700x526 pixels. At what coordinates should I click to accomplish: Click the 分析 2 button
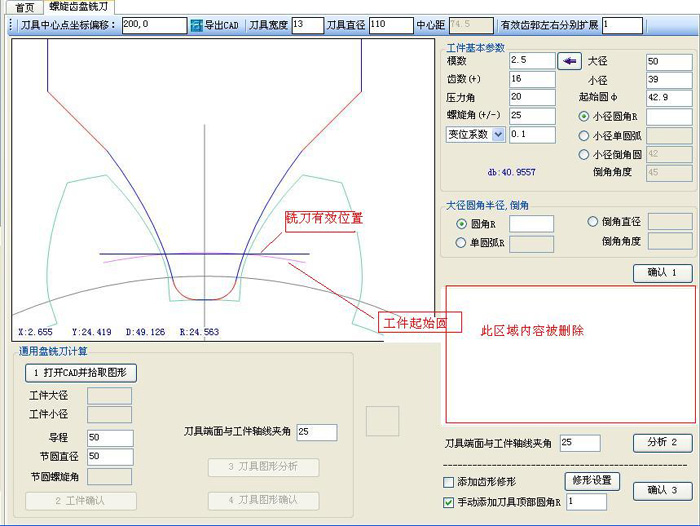(662, 443)
